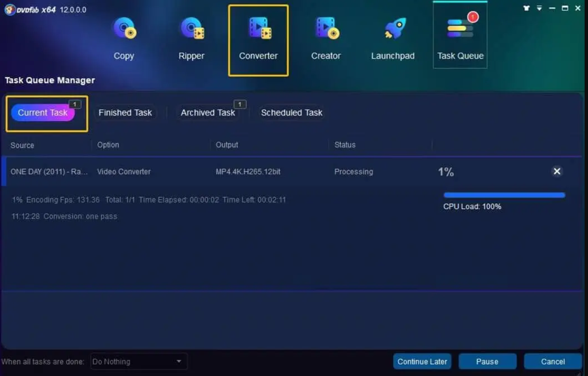588x376 pixels.
Task: View the Scheduled Task tab
Action: [x=291, y=113]
